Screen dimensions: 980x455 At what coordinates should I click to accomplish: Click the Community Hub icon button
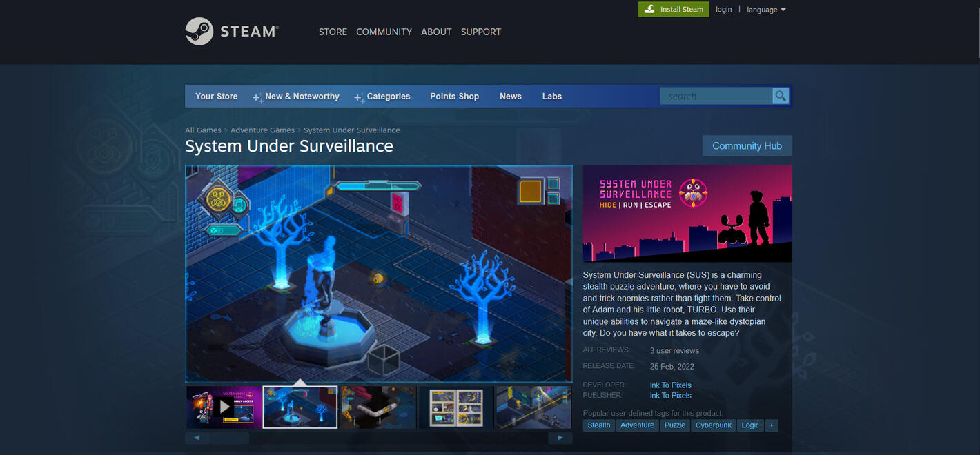747,145
